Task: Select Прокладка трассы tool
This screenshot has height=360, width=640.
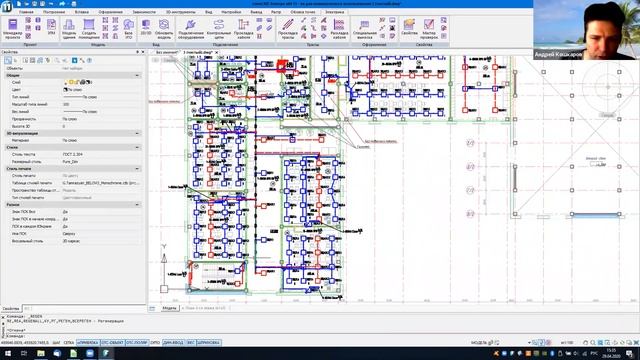Action: click(x=288, y=29)
